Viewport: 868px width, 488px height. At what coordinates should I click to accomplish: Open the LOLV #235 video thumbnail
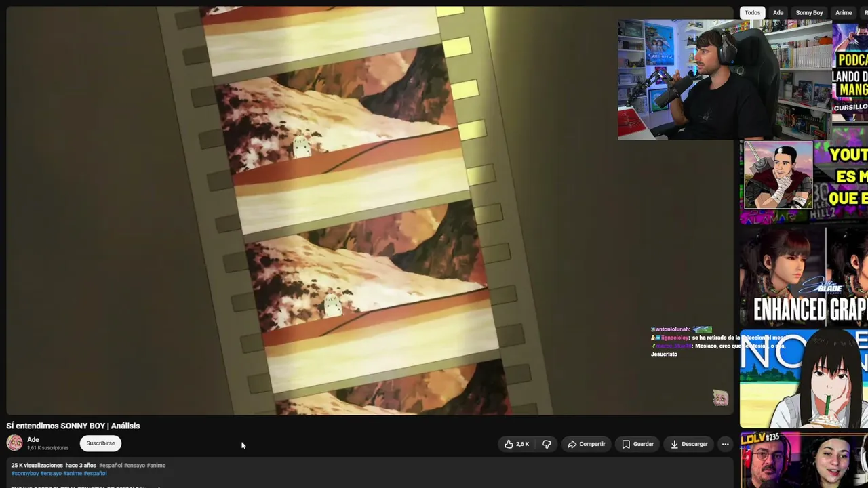804,460
